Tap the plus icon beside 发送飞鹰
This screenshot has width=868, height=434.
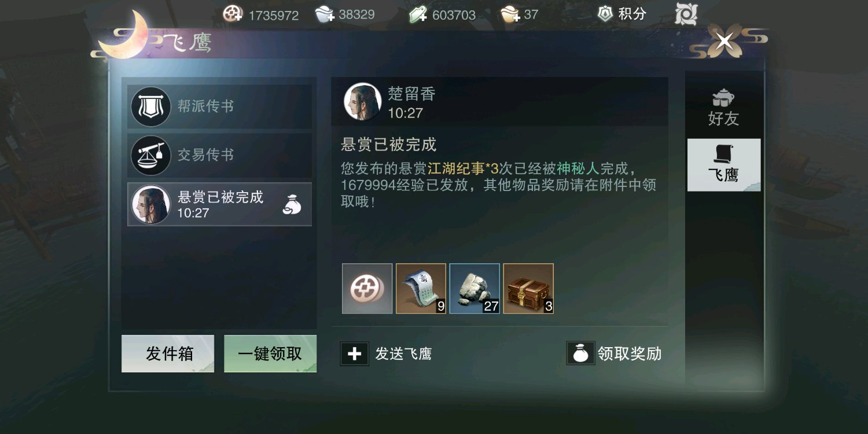tap(355, 354)
